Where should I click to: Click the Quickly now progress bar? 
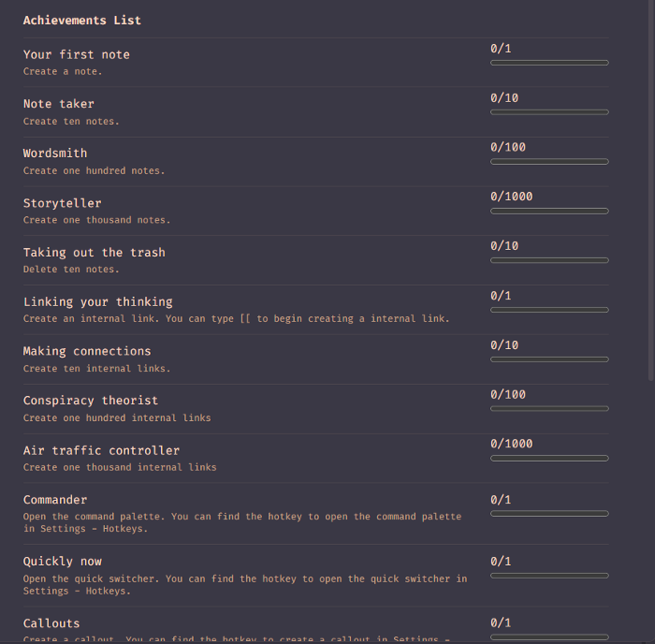(x=549, y=576)
